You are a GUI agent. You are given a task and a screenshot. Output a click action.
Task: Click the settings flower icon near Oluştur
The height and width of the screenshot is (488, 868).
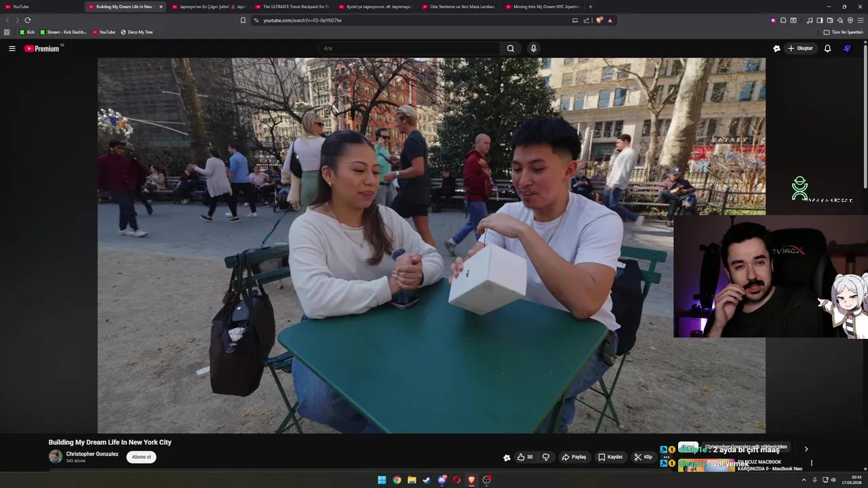click(776, 48)
